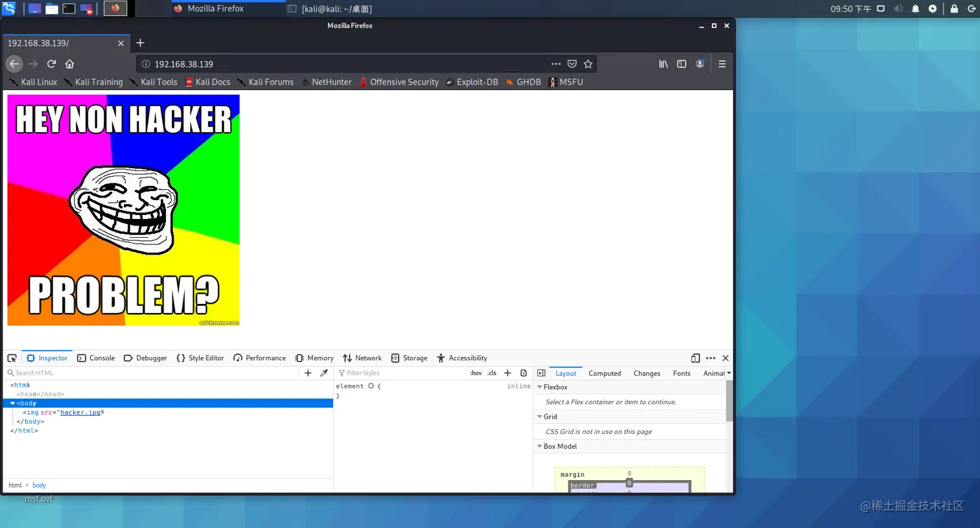Open the hacker.jpg source link
The image size is (980, 528).
80,413
